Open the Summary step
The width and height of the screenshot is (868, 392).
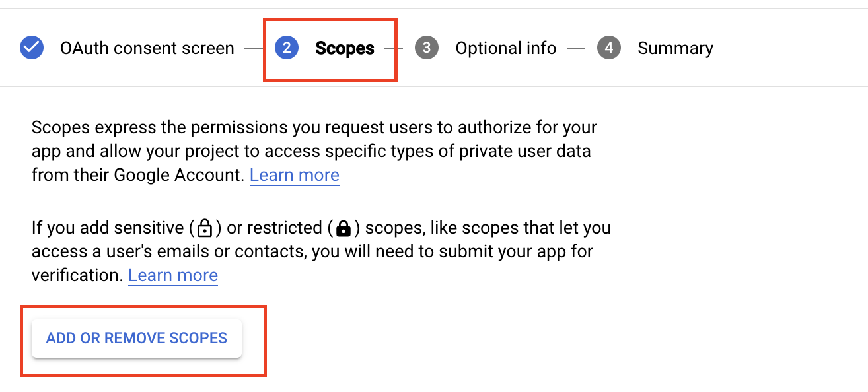click(675, 48)
